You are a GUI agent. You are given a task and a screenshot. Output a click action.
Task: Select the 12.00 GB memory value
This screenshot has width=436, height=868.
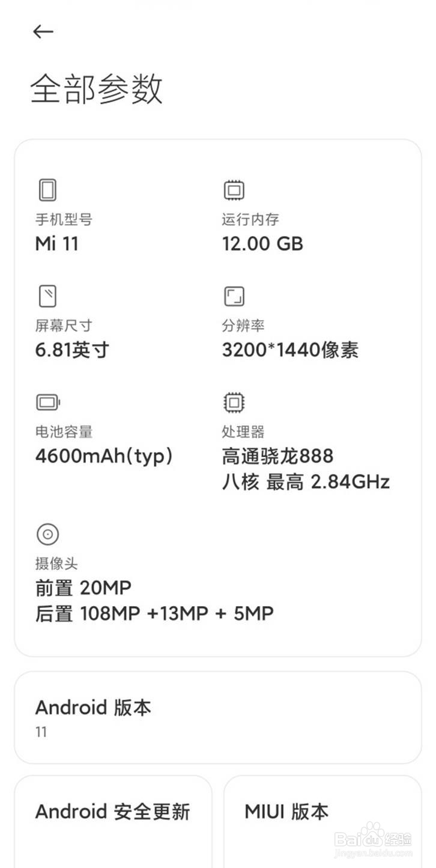coord(262,244)
